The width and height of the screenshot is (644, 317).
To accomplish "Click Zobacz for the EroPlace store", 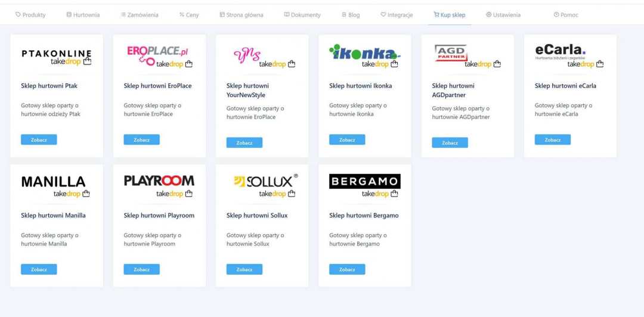I will coord(142,139).
